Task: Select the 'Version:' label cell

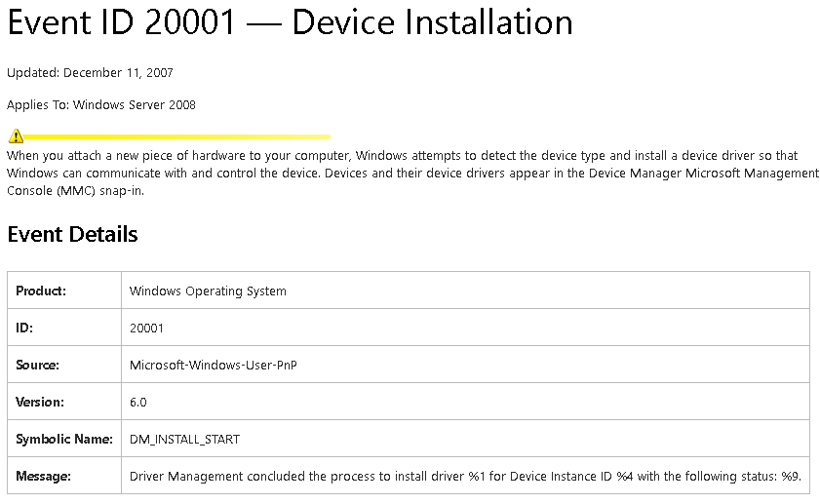Action: [x=40, y=402]
